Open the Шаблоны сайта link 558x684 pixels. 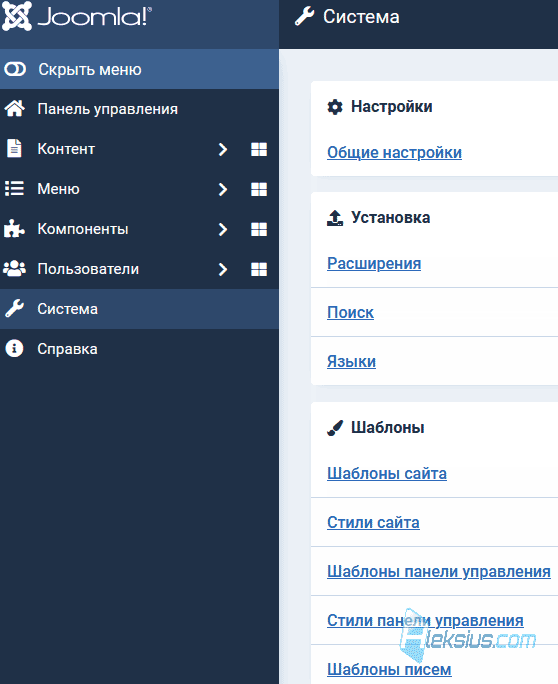click(x=387, y=473)
